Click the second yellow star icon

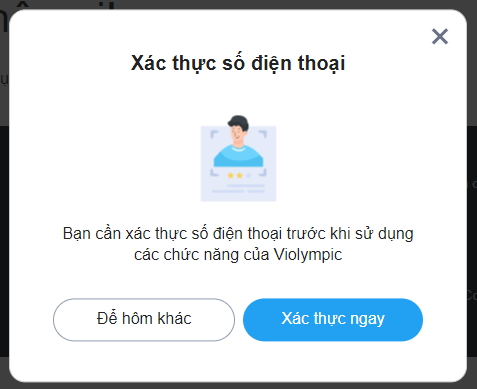(x=239, y=175)
